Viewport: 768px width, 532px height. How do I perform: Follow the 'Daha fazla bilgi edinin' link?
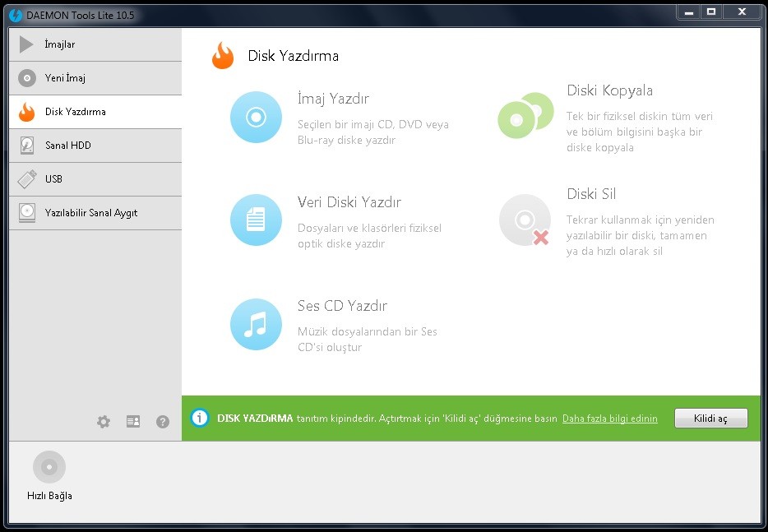(x=610, y=419)
